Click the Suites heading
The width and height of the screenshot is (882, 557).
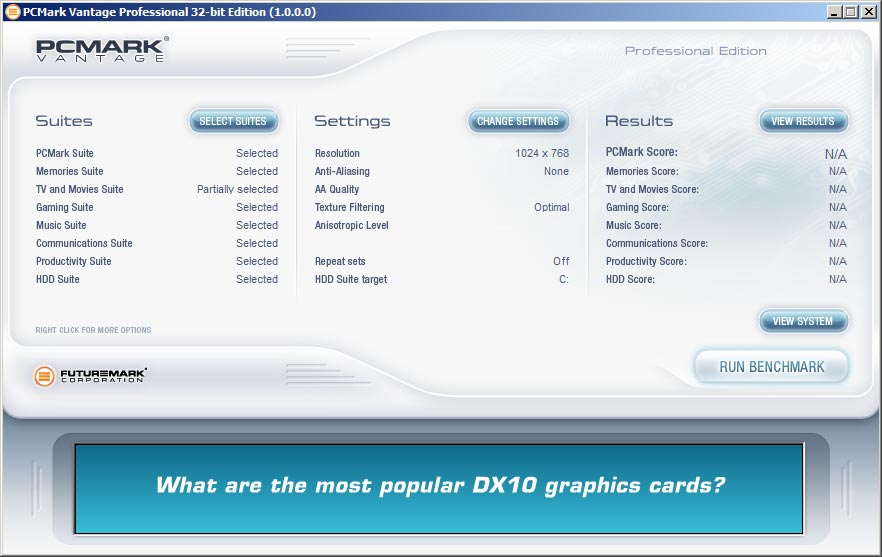[x=64, y=121]
